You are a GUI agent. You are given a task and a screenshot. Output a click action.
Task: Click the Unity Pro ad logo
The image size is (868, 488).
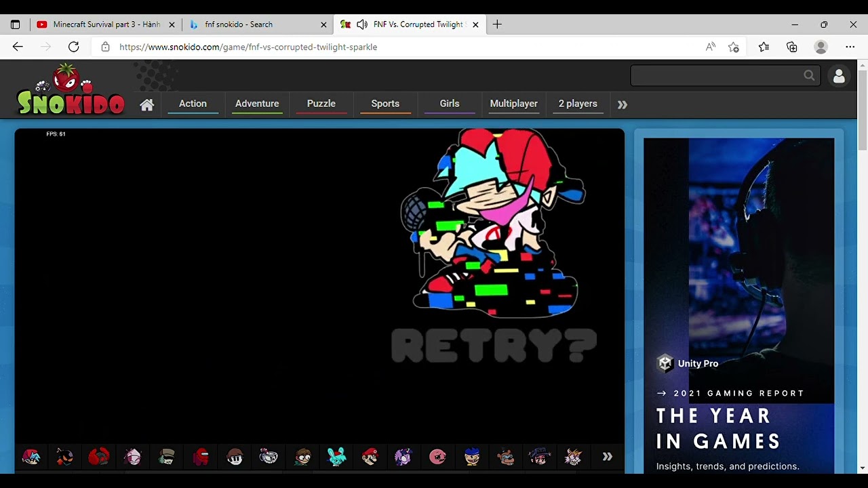688,363
